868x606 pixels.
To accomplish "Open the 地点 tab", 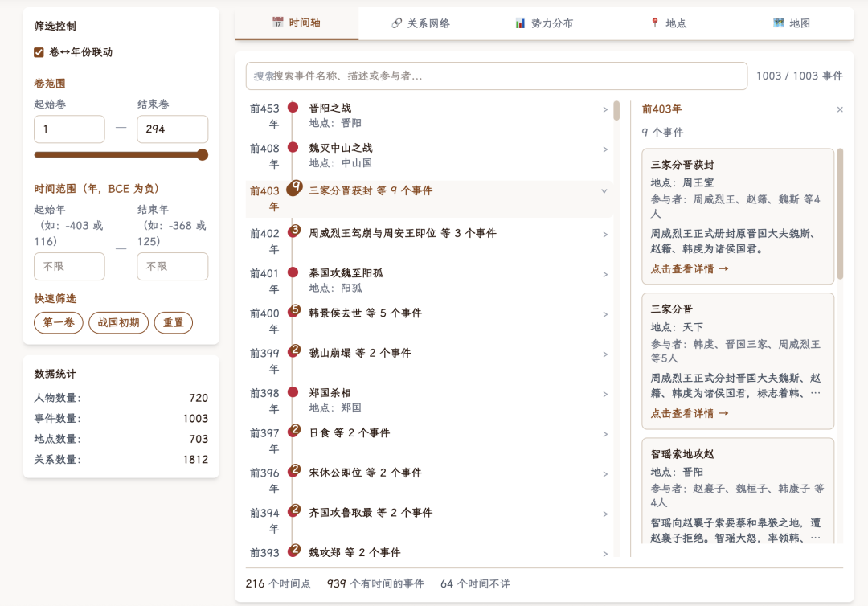I will pos(668,23).
